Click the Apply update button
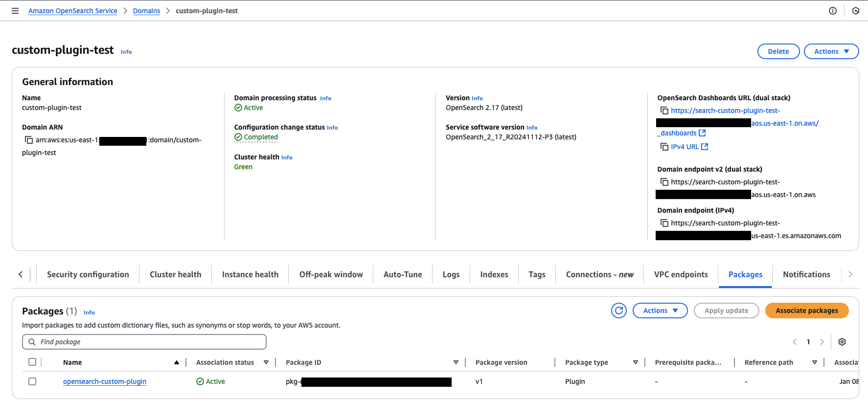This screenshot has height=400, width=868. coord(727,311)
